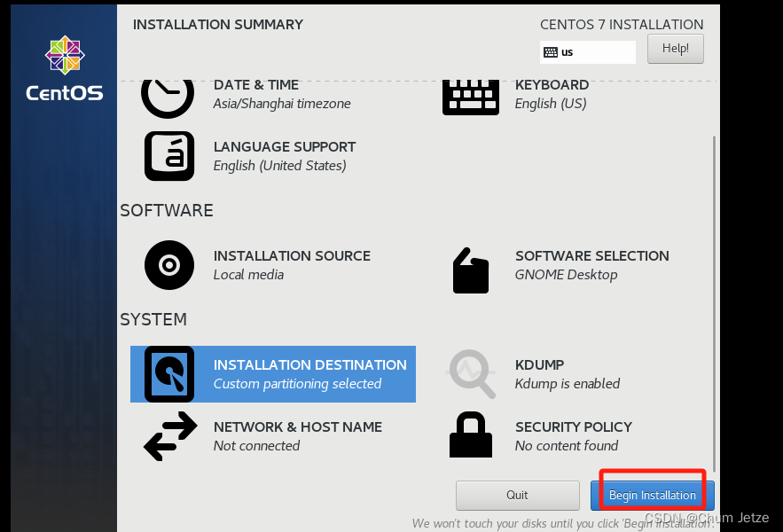Open NETWORK & HOST NAME settings
This screenshot has height=532, width=783.
[x=298, y=427]
